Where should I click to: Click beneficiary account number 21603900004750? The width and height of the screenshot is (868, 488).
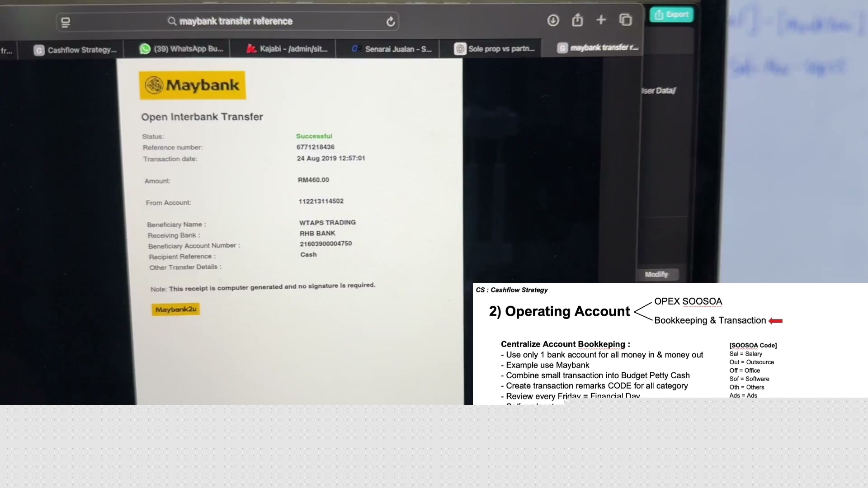(x=326, y=244)
